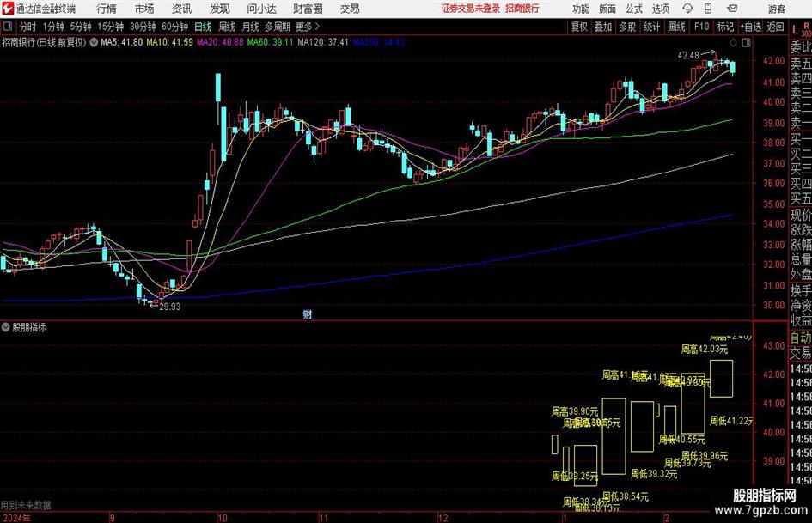Image resolution: width=812 pixels, height=523 pixels.
Task: Switch to the 15分钟 period
Action: pos(111,27)
